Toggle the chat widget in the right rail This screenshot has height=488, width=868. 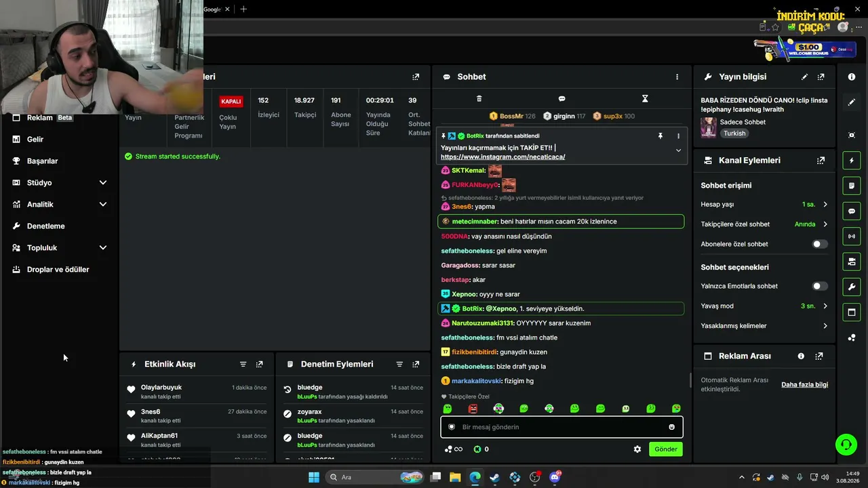tap(852, 211)
